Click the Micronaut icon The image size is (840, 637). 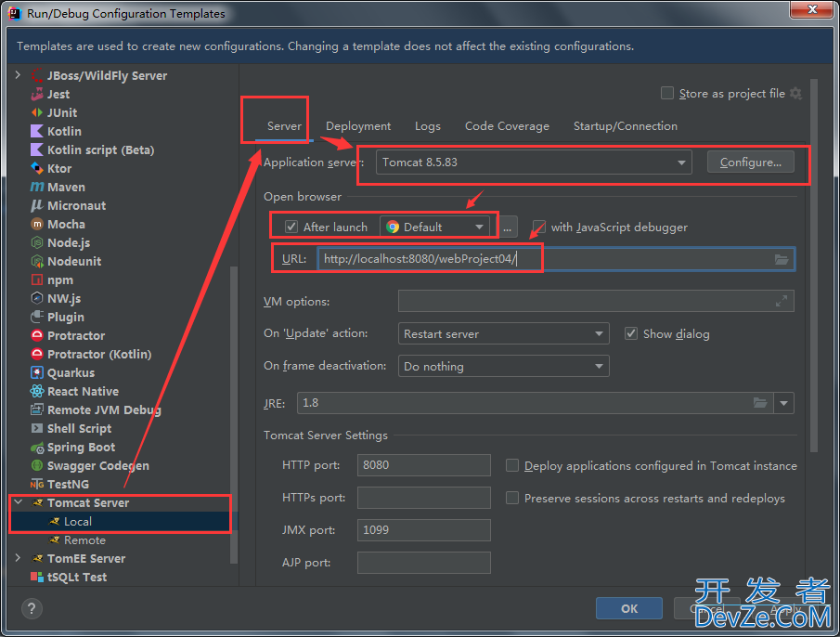(x=37, y=206)
